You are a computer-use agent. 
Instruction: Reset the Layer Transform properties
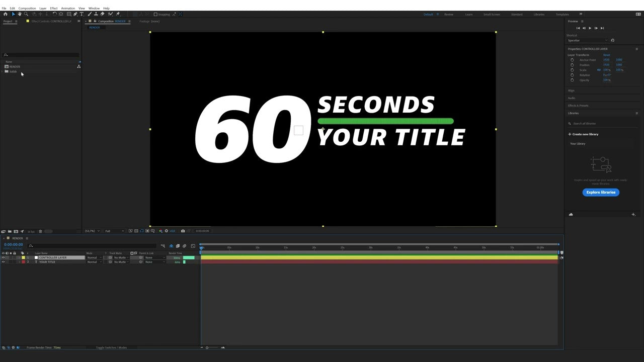pos(607,54)
